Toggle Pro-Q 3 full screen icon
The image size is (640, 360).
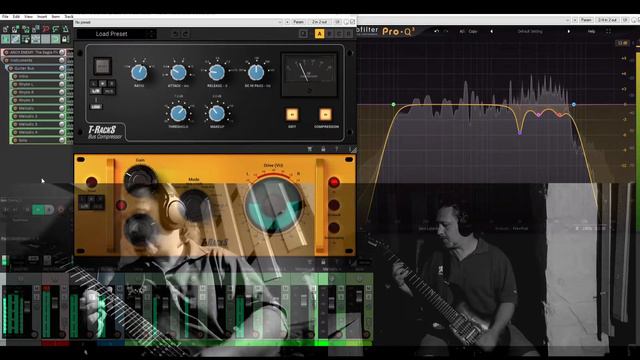609,31
